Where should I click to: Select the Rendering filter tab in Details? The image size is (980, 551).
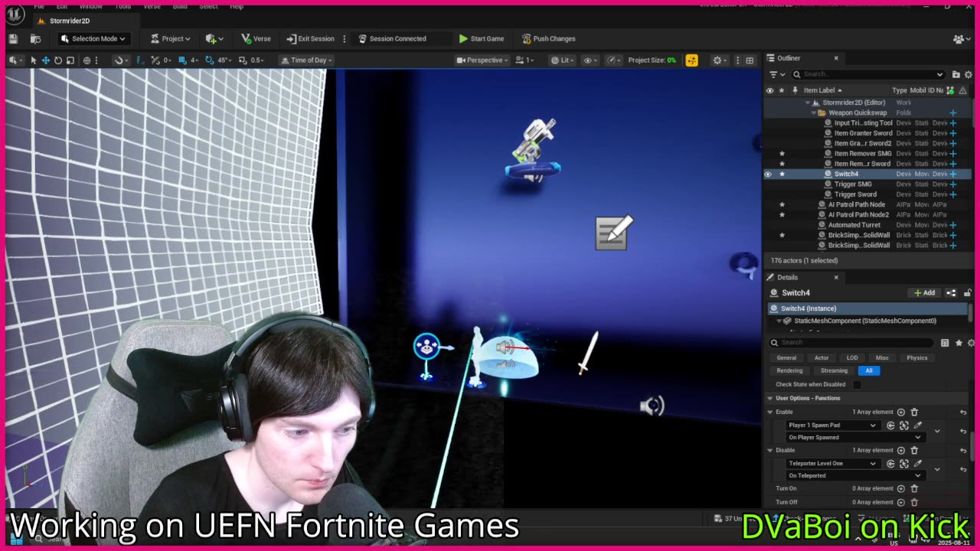789,370
